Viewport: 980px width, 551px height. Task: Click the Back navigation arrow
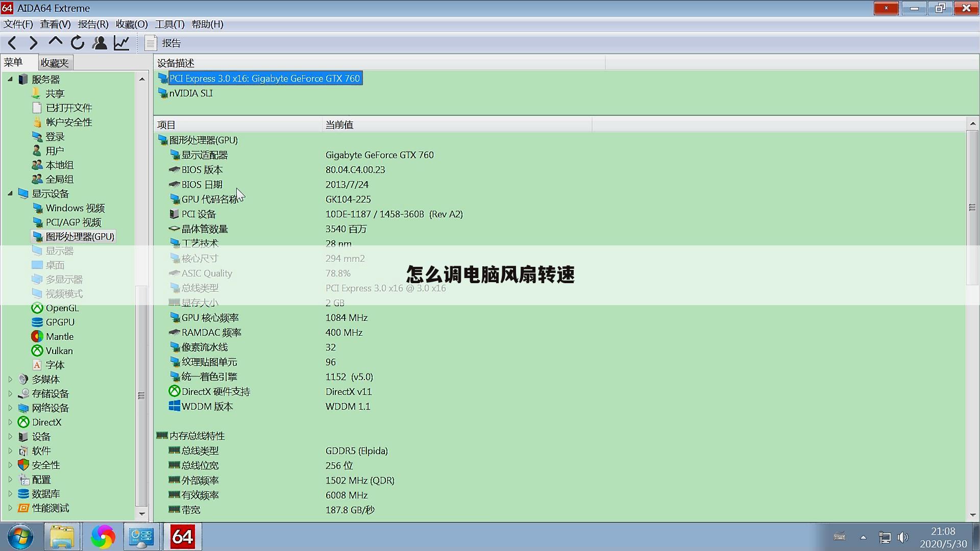click(12, 43)
